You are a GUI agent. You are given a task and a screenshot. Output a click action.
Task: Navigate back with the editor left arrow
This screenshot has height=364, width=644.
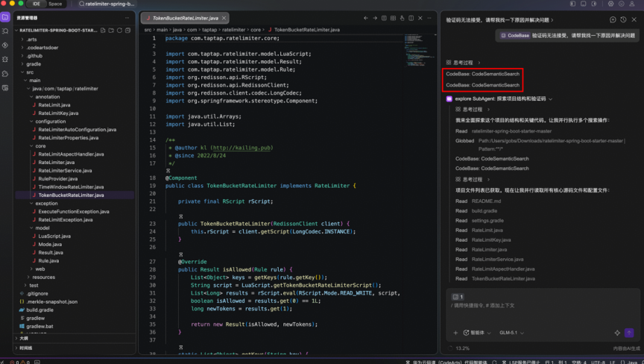[365, 18]
